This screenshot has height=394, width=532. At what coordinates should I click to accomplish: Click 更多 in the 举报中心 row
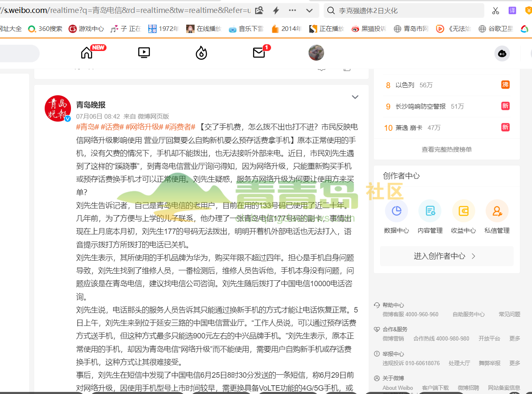point(515,363)
